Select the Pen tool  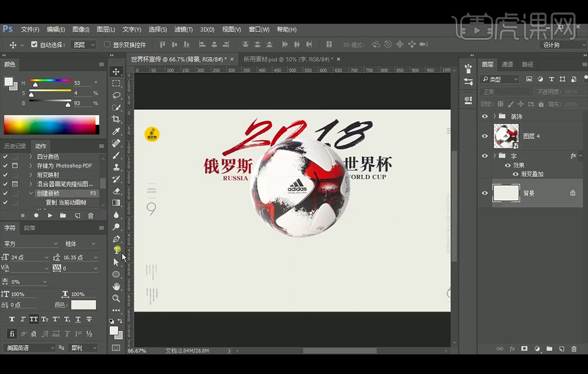point(117,239)
